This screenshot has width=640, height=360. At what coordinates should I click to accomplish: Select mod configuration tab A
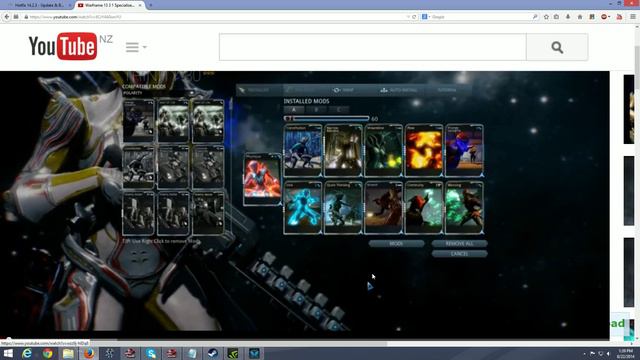(293, 110)
